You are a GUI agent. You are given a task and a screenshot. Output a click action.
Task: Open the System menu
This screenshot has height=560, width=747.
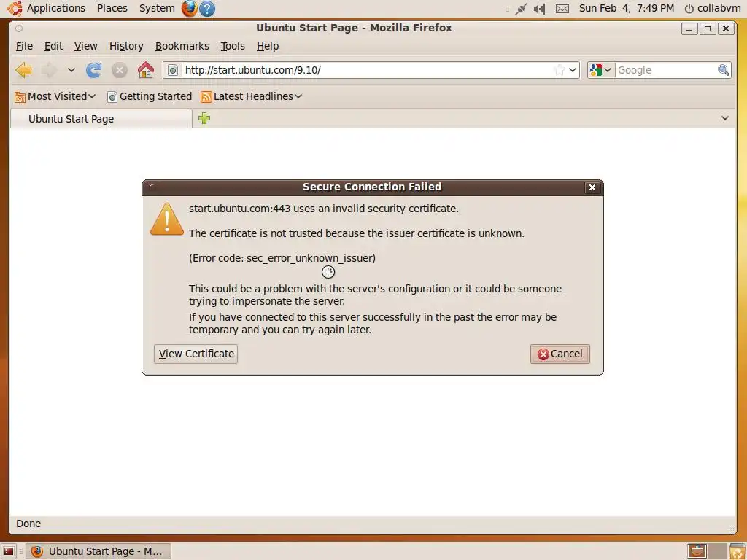pos(157,8)
